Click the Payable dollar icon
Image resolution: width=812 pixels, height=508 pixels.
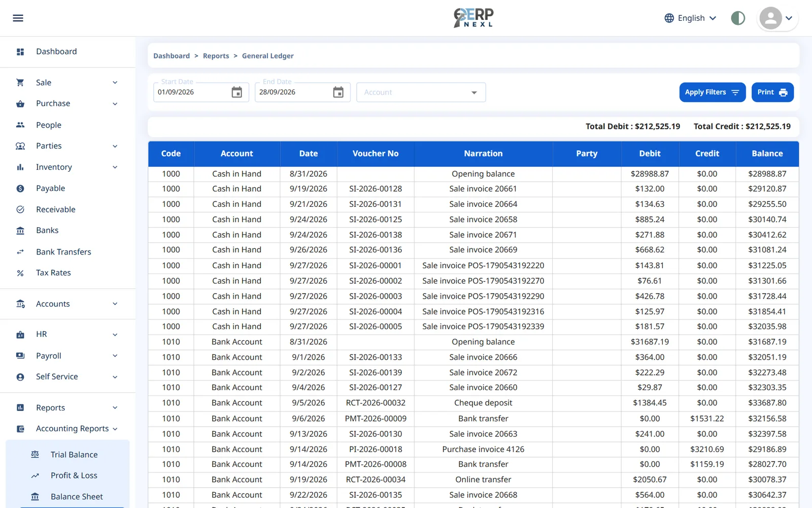click(20, 188)
